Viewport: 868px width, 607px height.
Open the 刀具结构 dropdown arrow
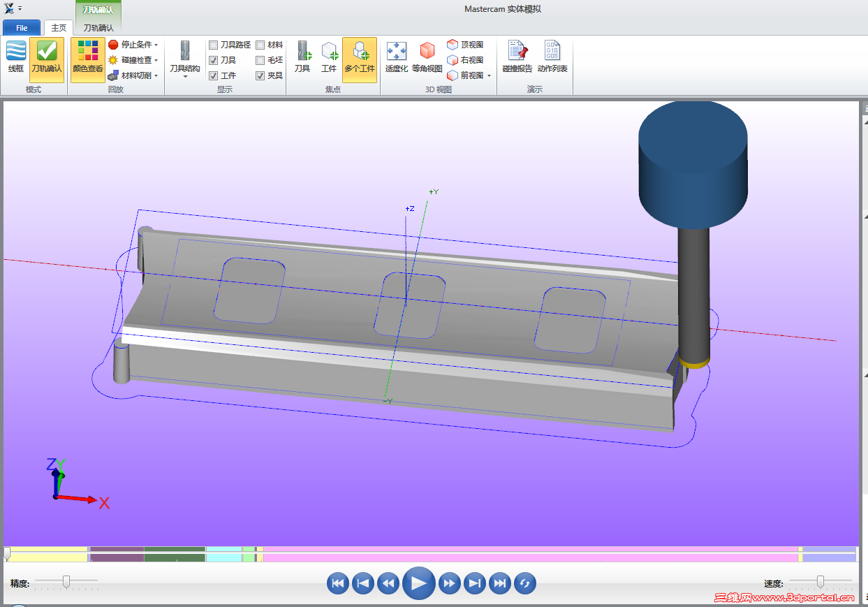185,77
